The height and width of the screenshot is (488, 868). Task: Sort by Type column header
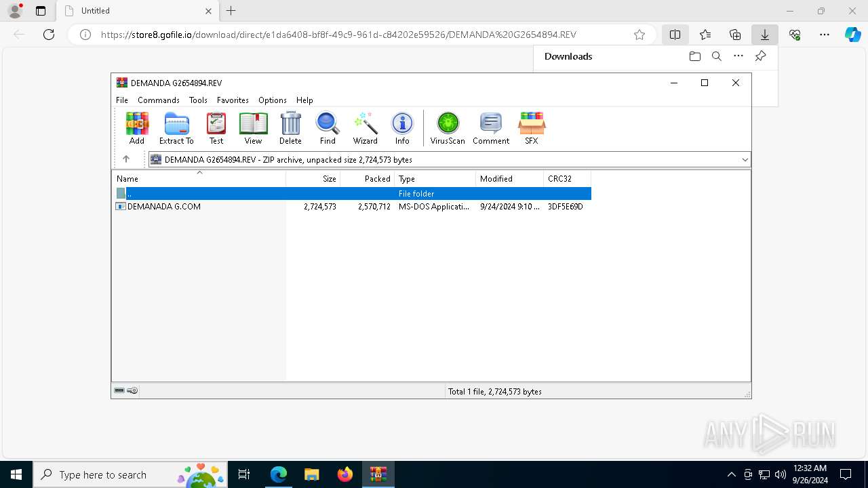pyautogui.click(x=435, y=179)
